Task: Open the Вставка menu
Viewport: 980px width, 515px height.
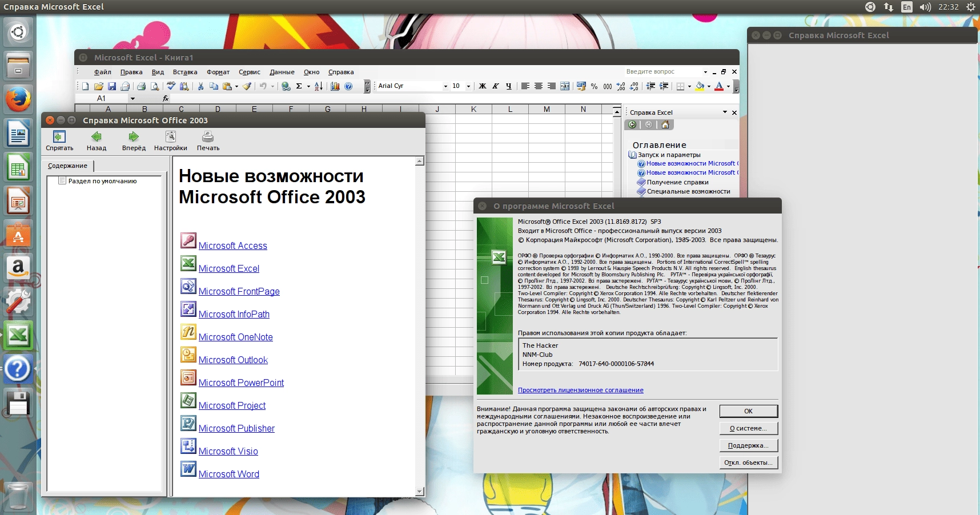Action: tap(185, 72)
